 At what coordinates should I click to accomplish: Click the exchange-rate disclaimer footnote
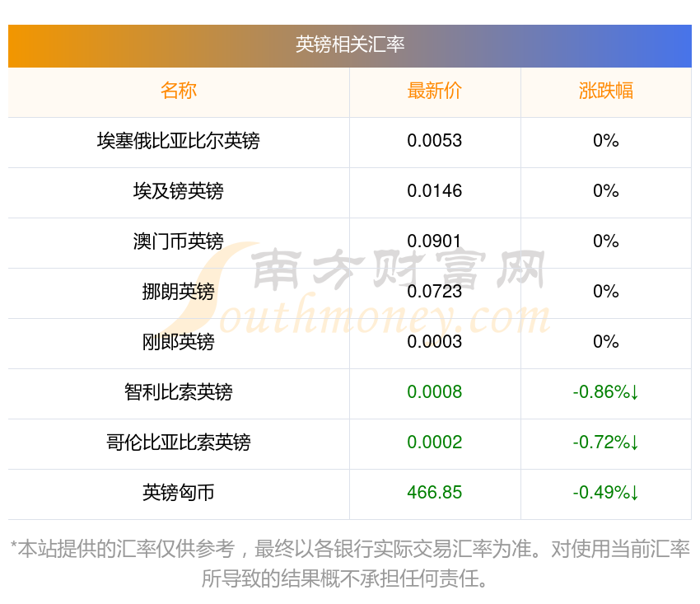pyautogui.click(x=349, y=564)
